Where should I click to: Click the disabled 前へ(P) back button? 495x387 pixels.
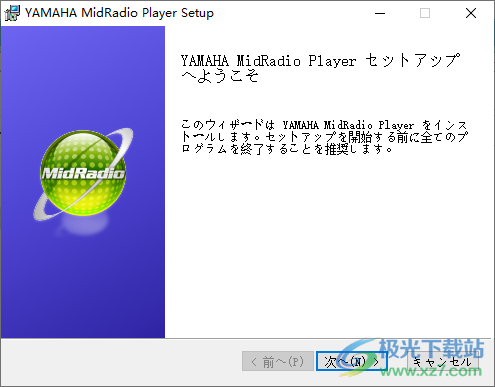(x=278, y=361)
